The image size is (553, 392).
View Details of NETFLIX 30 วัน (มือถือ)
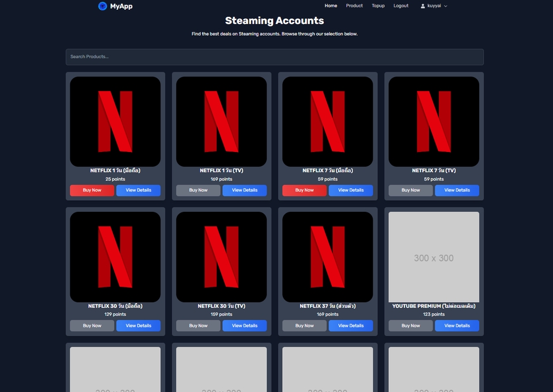(x=138, y=326)
